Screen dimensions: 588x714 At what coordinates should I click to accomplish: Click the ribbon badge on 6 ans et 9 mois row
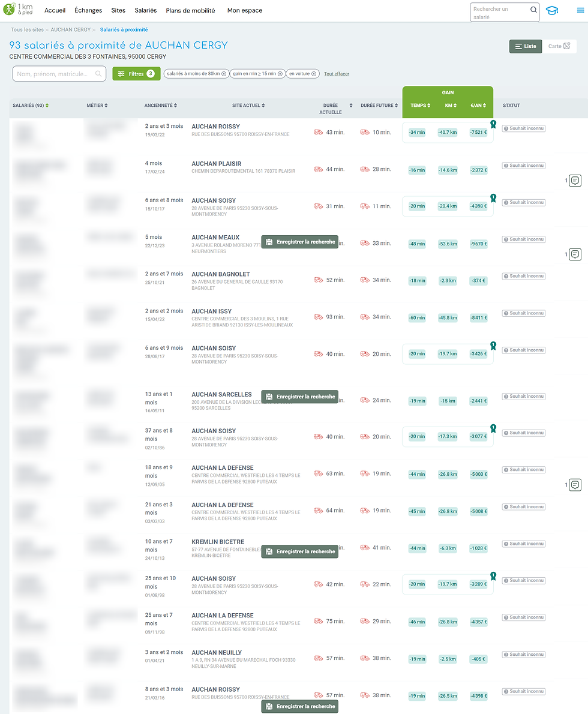(x=493, y=346)
